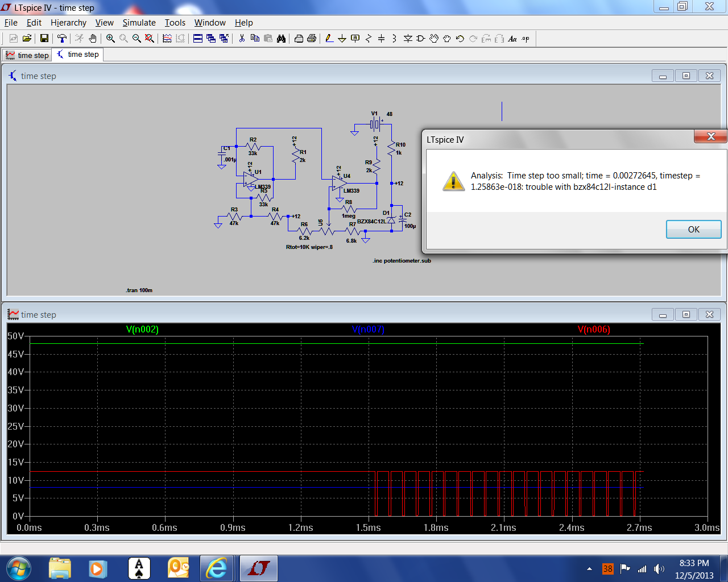Place a capacitor from toolbar
Screen dimensions: 728x582
[x=382, y=39]
